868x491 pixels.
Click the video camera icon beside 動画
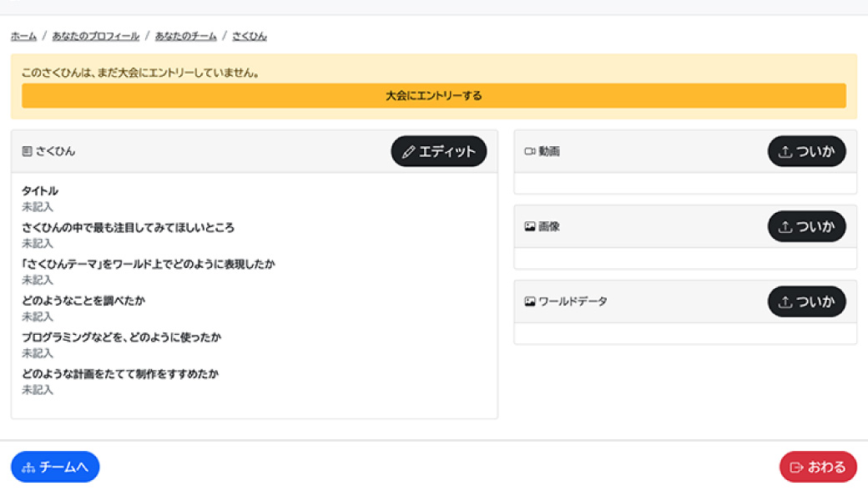point(530,151)
